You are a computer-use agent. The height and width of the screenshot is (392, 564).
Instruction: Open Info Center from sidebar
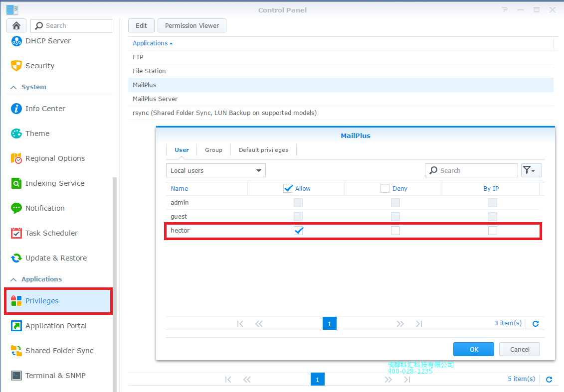(16, 109)
